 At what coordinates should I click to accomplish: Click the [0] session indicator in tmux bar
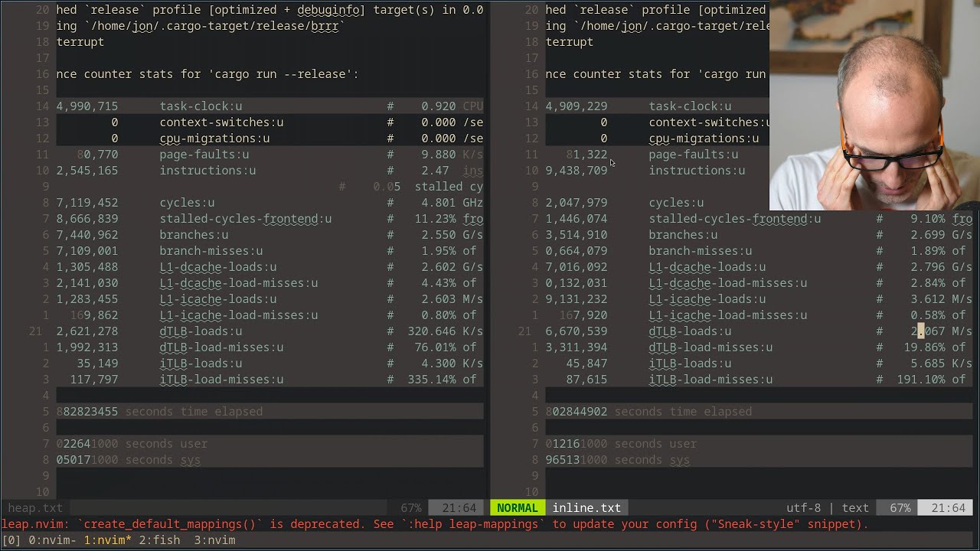[x=9, y=540]
